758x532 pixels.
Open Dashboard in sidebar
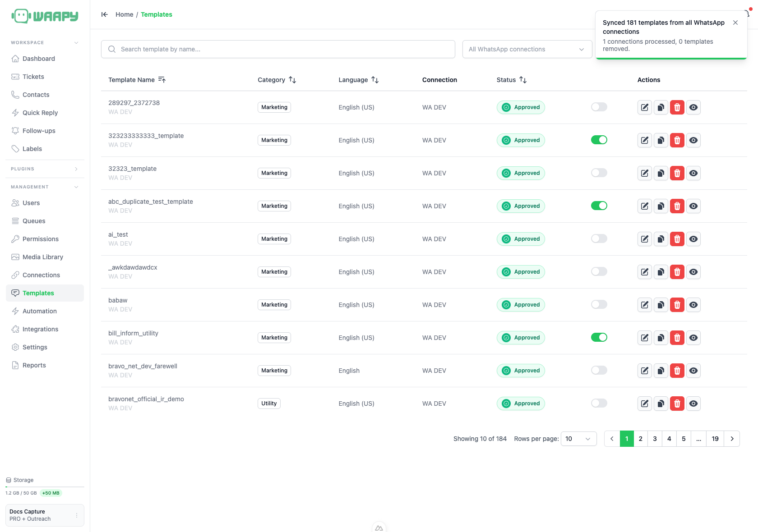coord(45,59)
